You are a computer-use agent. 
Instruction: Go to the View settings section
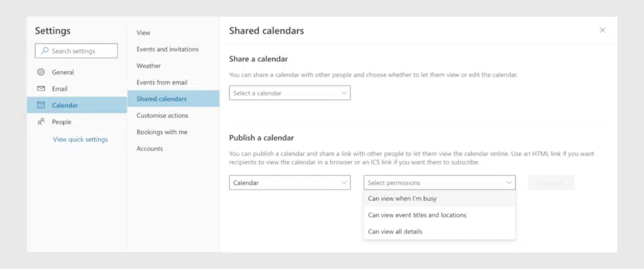tap(143, 33)
